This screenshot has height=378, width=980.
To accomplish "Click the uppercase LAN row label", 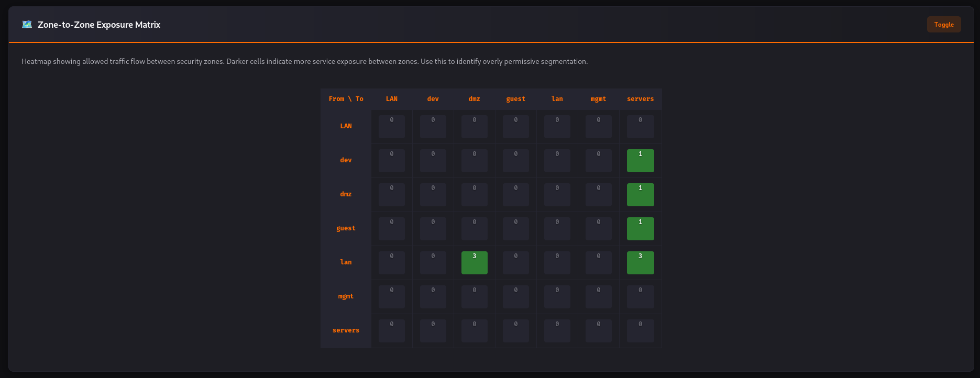I will point(346,126).
